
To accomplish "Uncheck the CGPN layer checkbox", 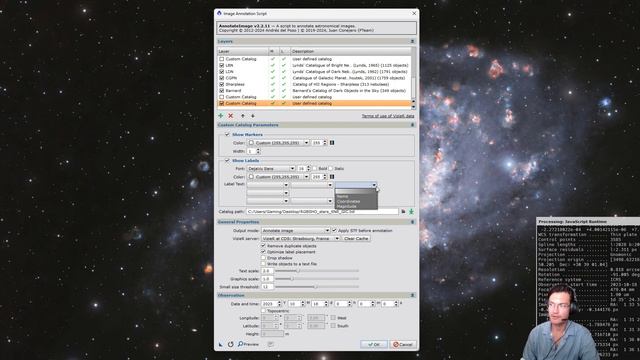I will click(222, 78).
